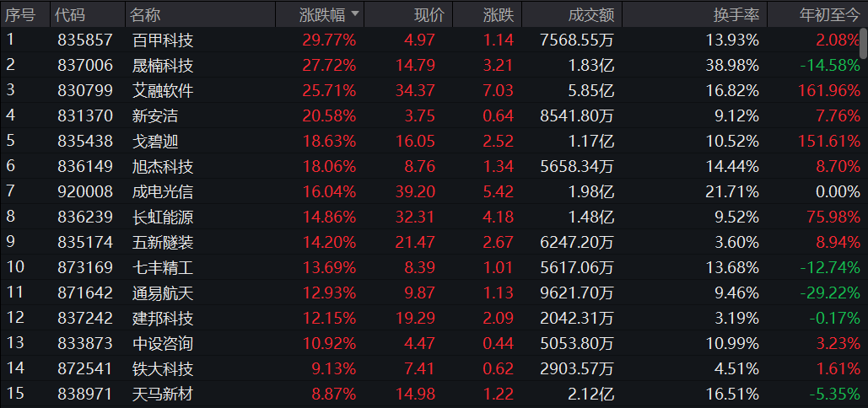Viewport: 868px width, 408px height.
Task: Click year-to-date value 161.96%
Action: 829,91
